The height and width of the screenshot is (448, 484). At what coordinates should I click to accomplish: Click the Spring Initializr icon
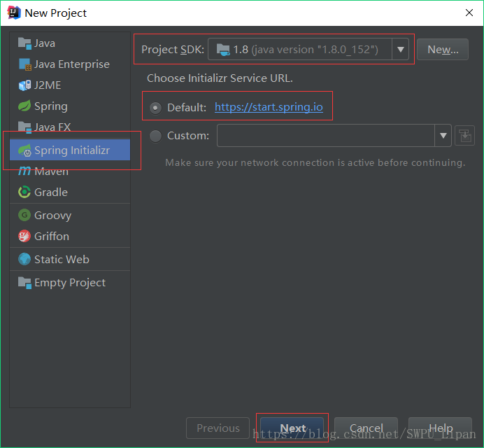[24, 150]
